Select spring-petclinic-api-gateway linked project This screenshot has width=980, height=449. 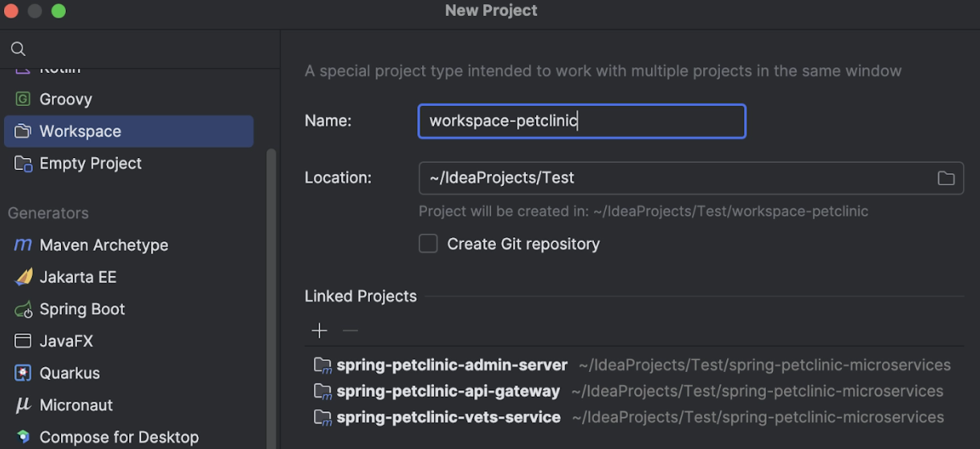634,391
